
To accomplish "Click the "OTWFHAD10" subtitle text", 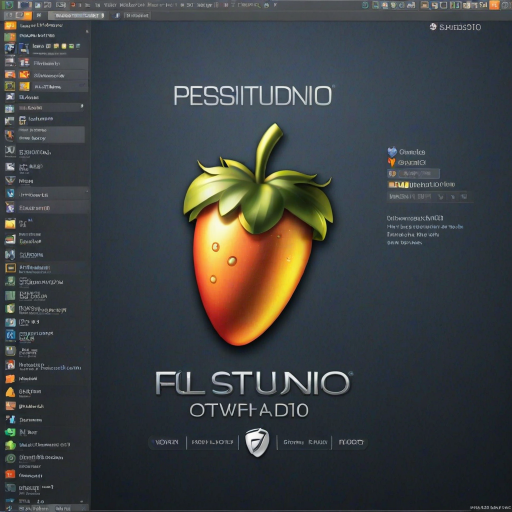I will (249, 410).
